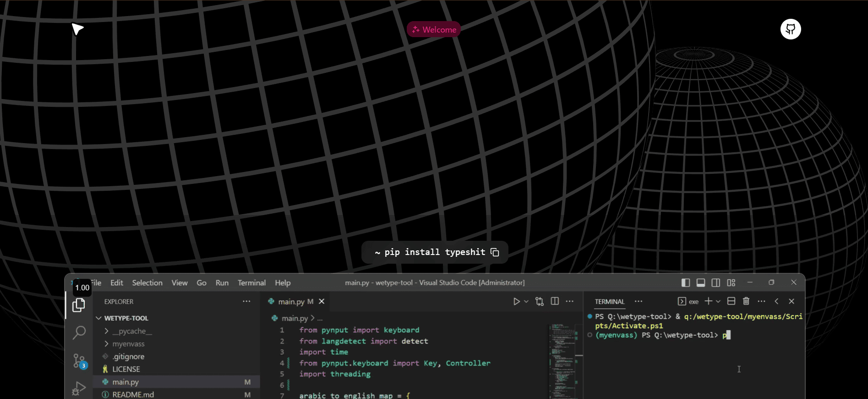Toggle the primary side bar layout
The image size is (868, 399).
coord(686,283)
